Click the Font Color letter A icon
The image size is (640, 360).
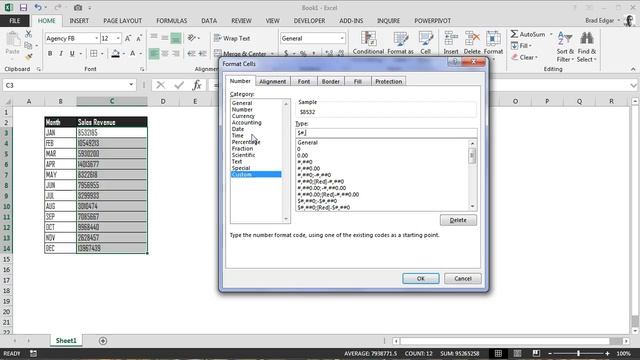click(x=133, y=53)
